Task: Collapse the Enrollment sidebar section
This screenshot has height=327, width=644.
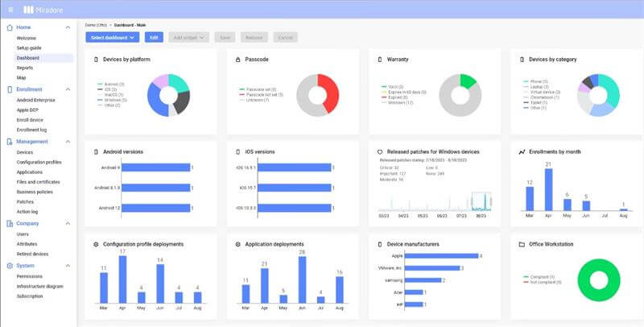Action: [x=68, y=89]
